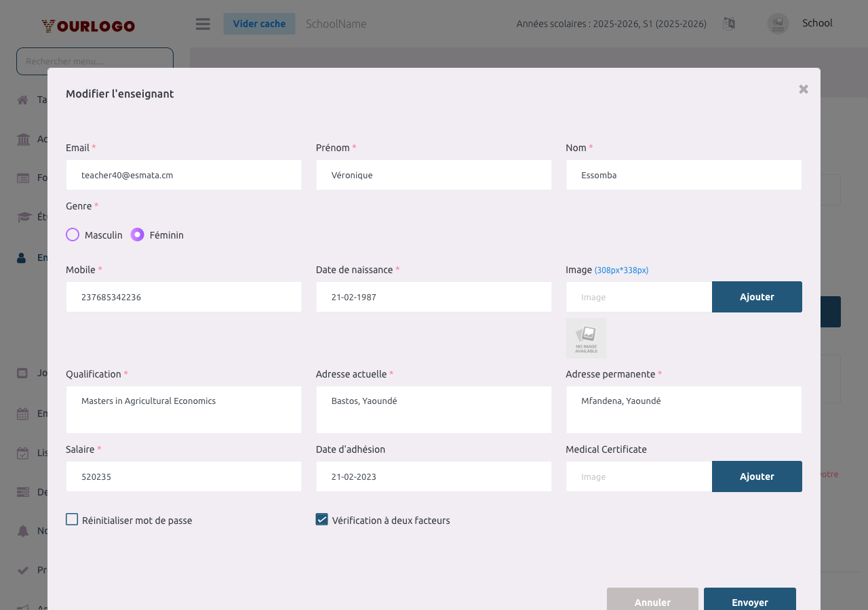Screen dimensions: 868x610
Task: Select the graduation cap sidebar icon
Action: (x=24, y=217)
